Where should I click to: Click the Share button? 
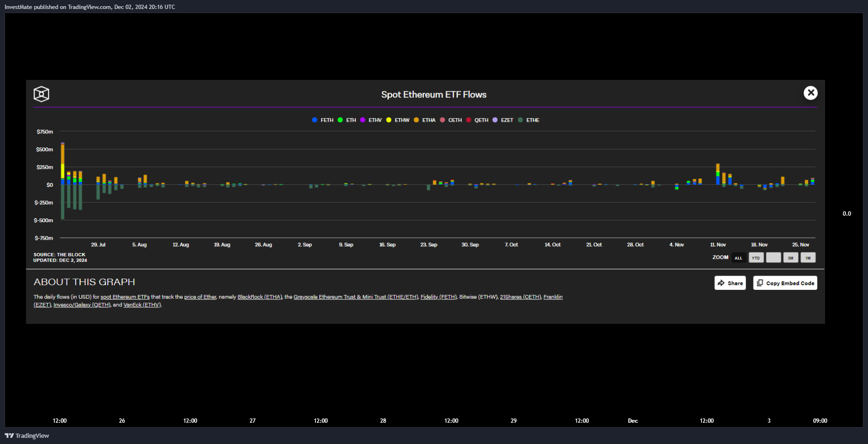(730, 283)
